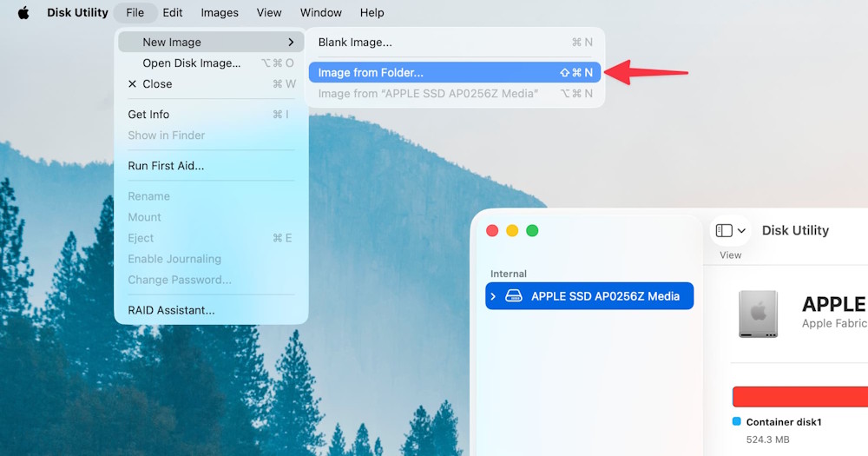
Task: Open the Images menu
Action: [x=220, y=12]
